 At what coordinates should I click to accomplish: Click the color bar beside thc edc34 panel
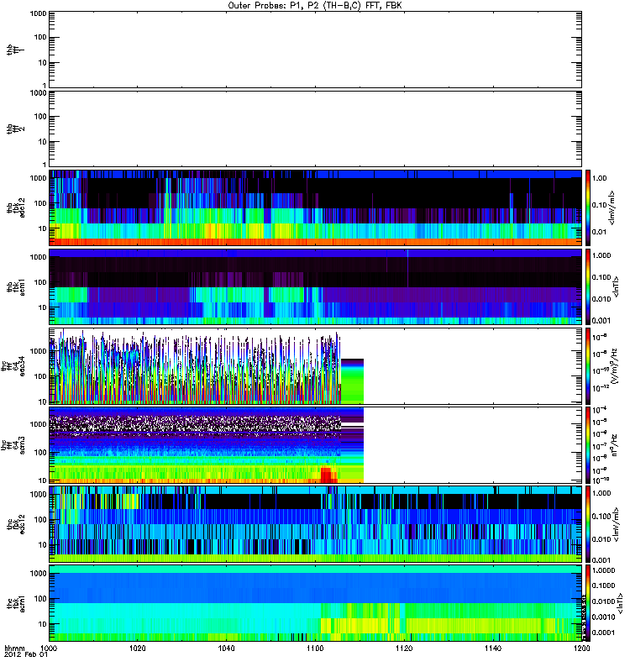tap(589, 365)
